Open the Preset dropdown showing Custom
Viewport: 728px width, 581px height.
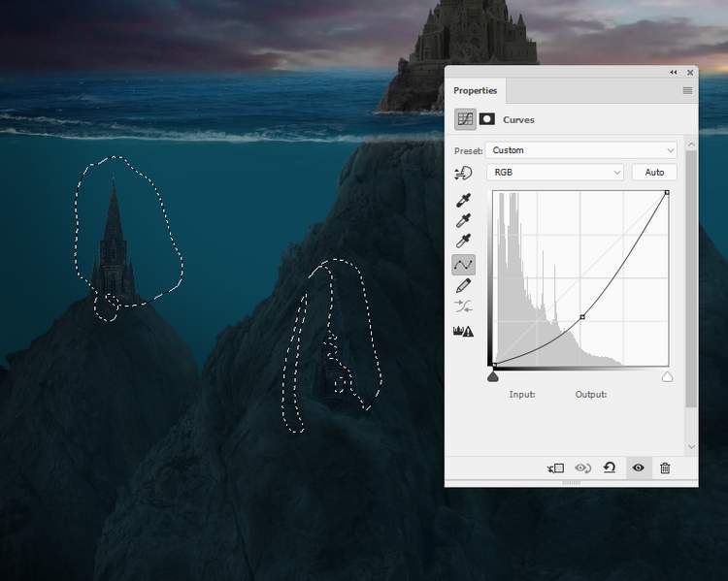tap(581, 150)
